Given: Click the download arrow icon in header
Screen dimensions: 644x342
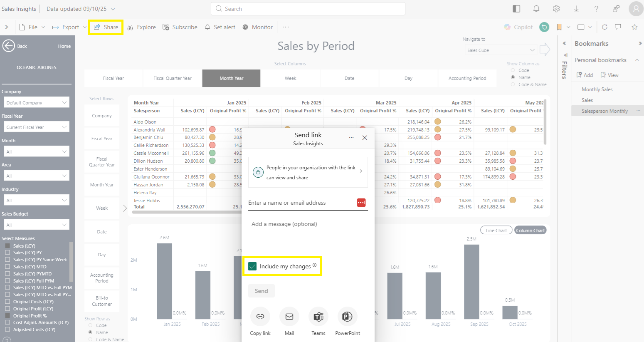Looking at the screenshot, I should click(576, 9).
